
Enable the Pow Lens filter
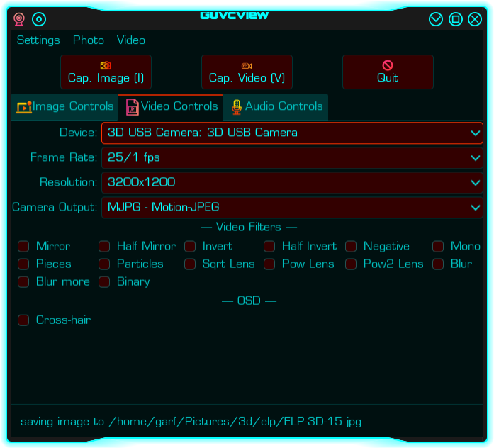269,264
